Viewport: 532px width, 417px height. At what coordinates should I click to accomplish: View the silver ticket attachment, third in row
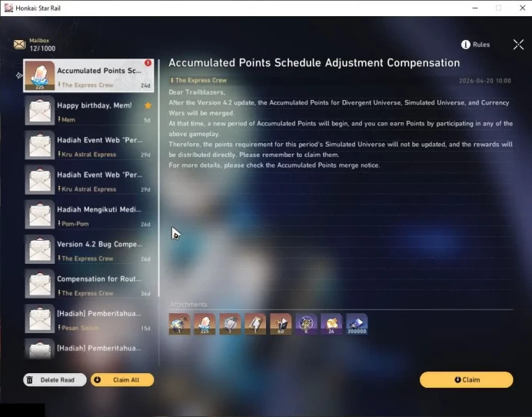[230, 324]
